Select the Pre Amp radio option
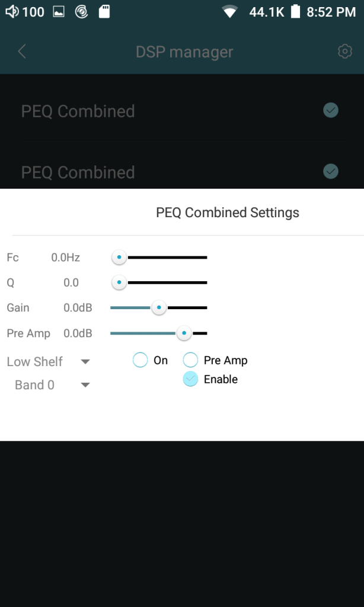The height and width of the screenshot is (607, 364). [x=190, y=360]
